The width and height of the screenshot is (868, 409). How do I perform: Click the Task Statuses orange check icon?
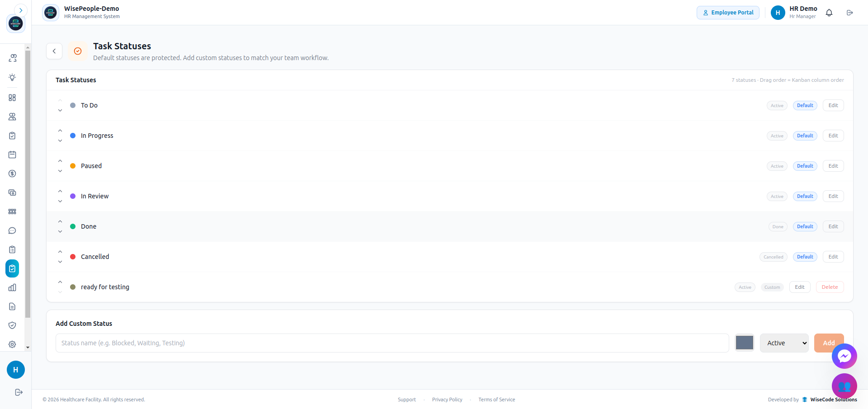pos(78,51)
